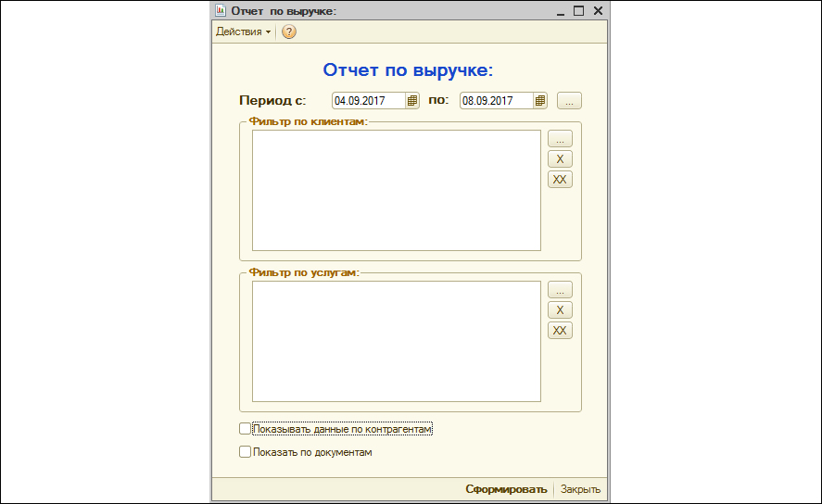Remove selected service with X button

tap(560, 310)
